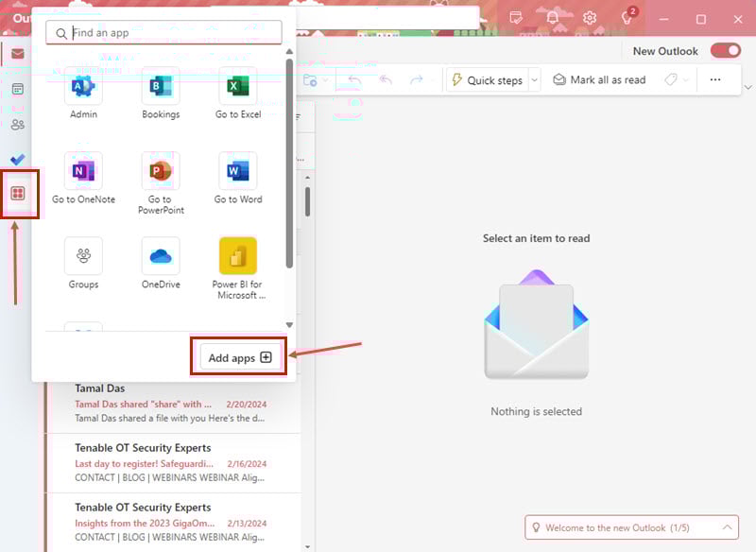This screenshot has width=756, height=552.
Task: Expand the ribbon chevron at far right
Action: click(x=747, y=87)
